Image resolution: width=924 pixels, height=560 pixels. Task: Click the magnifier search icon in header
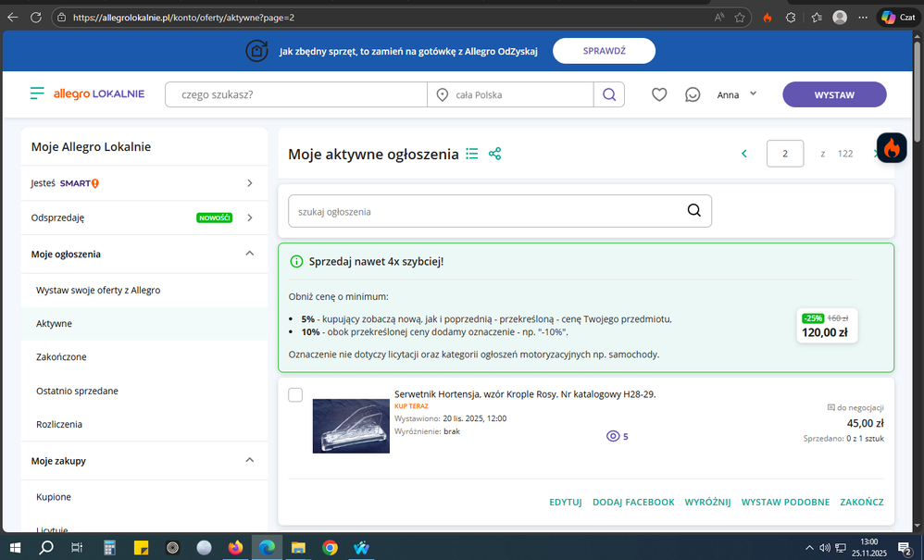(x=609, y=94)
